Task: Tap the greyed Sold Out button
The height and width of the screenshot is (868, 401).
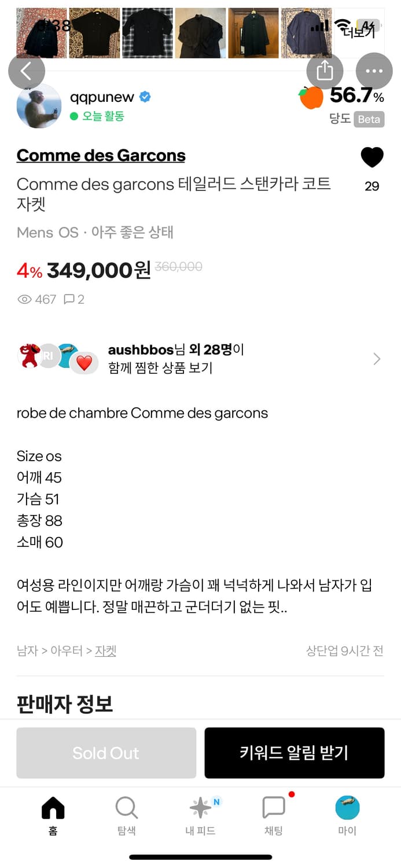Action: [x=106, y=752]
